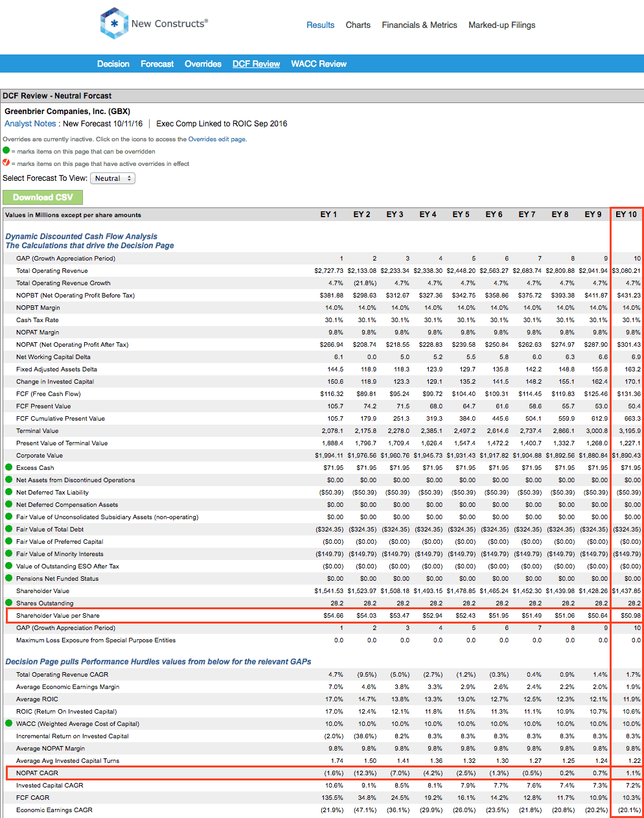The height and width of the screenshot is (818, 644).
Task: Click the Corporate Value row label
Action: [40, 456]
